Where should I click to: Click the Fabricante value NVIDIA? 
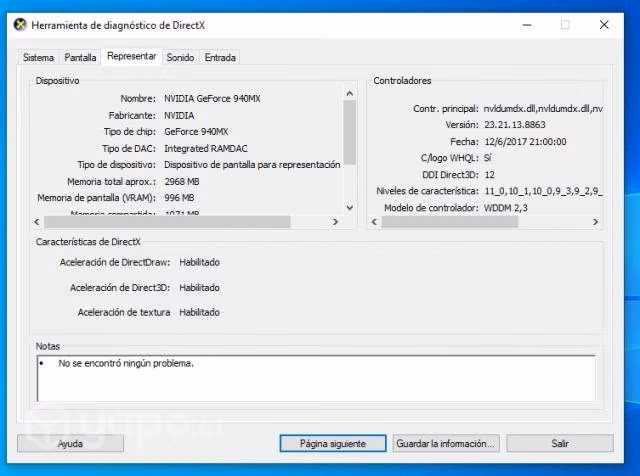(179, 116)
